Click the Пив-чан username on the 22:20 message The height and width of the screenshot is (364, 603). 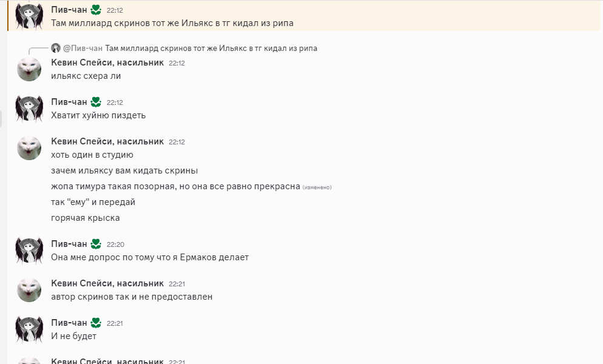(x=69, y=244)
